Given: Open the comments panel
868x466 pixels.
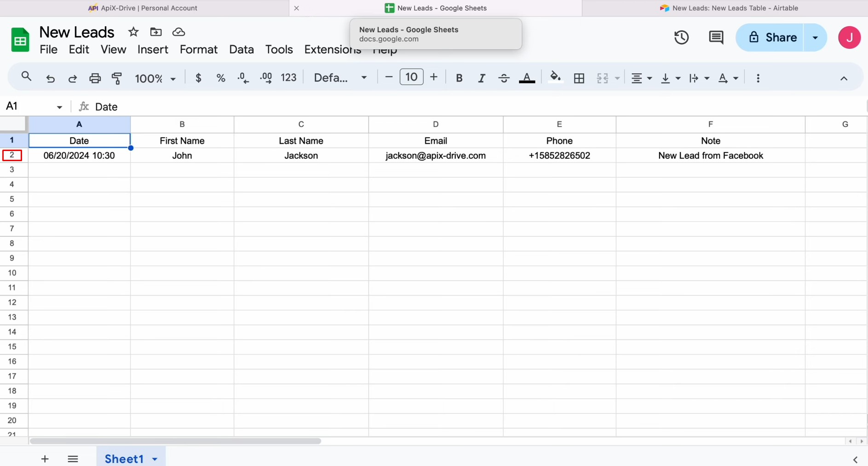Looking at the screenshot, I should [716, 37].
